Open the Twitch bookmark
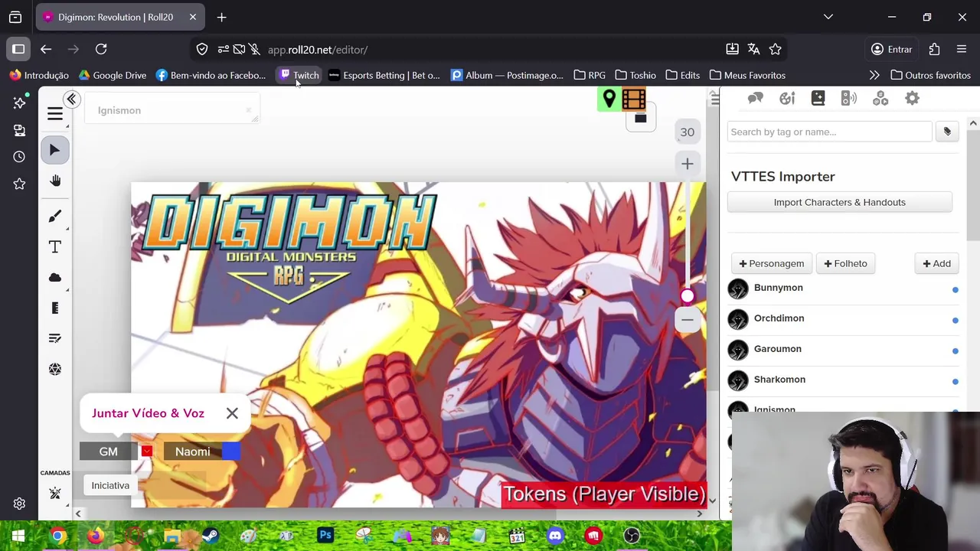This screenshot has width=980, height=551. pos(299,75)
